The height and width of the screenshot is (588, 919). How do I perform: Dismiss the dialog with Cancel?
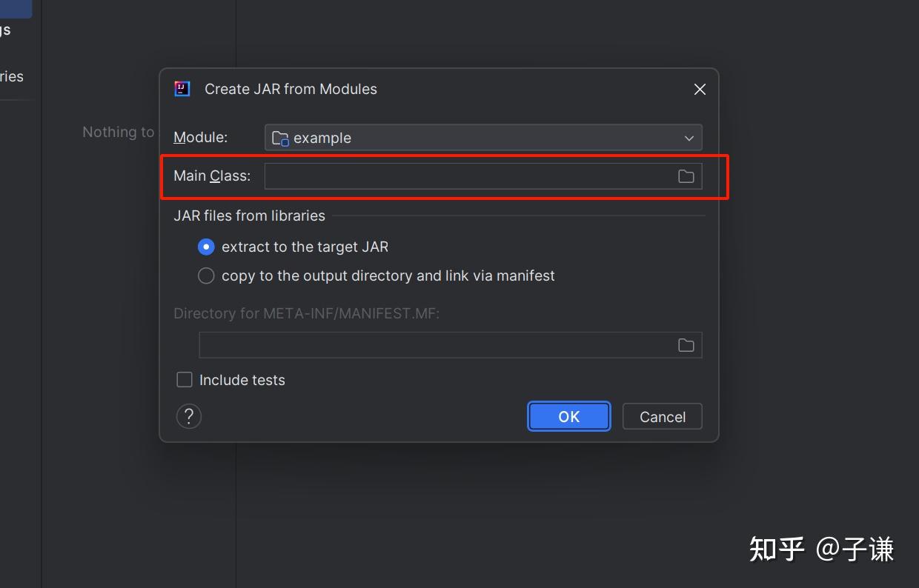coord(662,416)
